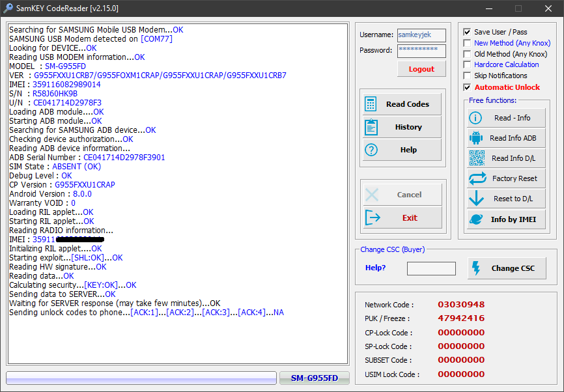Click the IMEI 359116082989014 in log
Image resolution: width=564 pixels, height=392 pixels.
(66, 85)
